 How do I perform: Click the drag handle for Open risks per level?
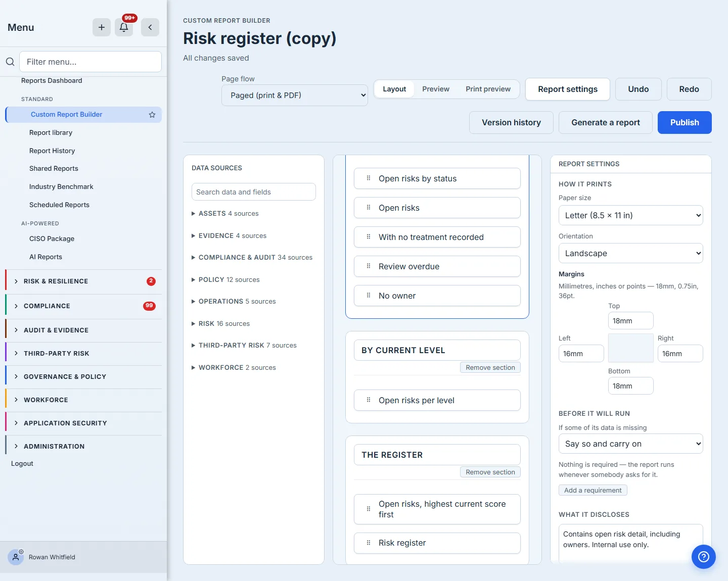(369, 400)
